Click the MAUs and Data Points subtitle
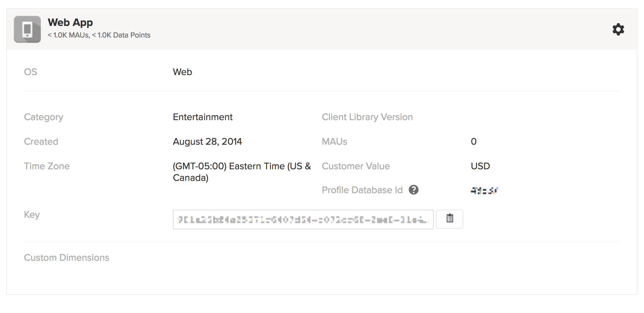 [99, 35]
